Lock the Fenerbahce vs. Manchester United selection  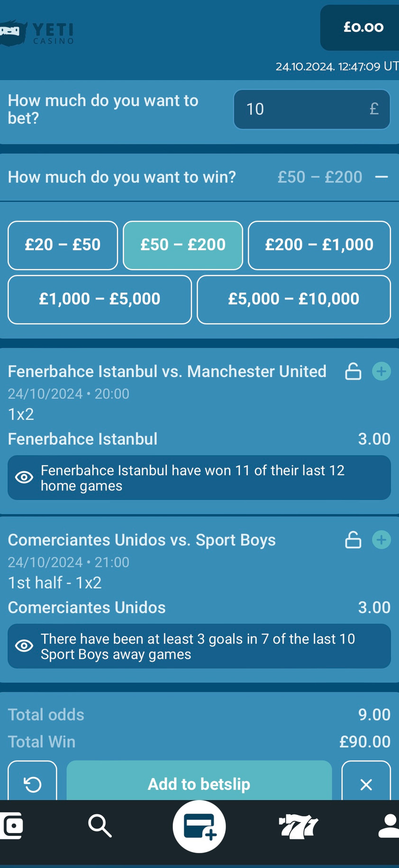(353, 372)
